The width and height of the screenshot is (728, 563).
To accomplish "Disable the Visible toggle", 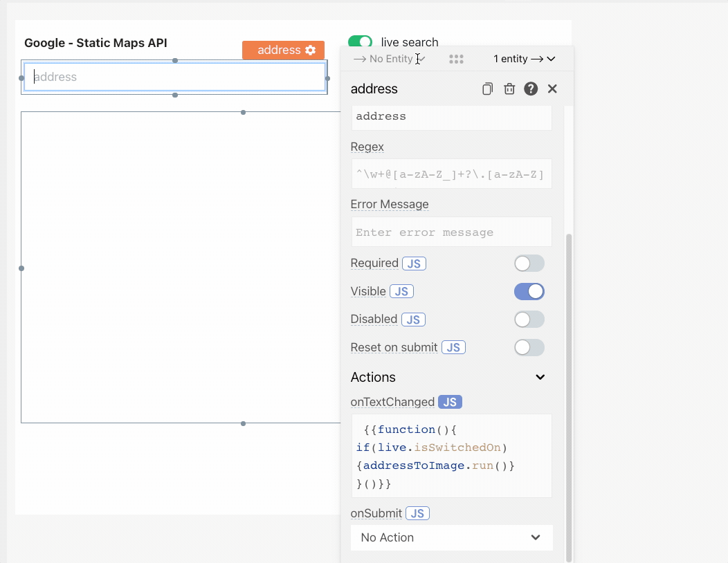I will point(529,292).
